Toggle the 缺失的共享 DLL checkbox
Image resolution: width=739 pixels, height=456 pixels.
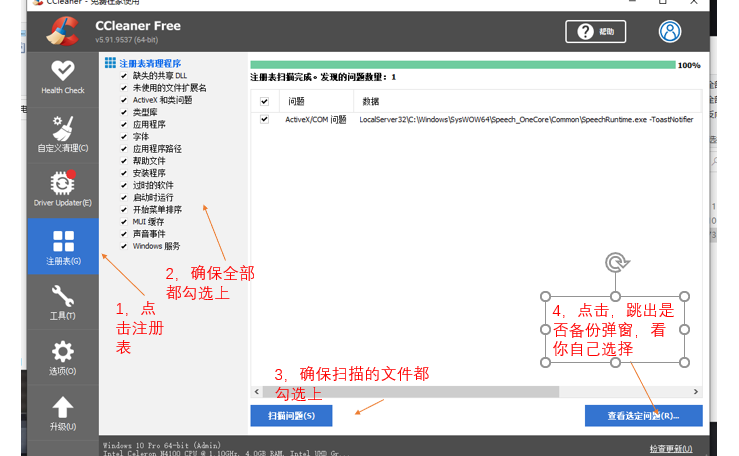(124, 76)
